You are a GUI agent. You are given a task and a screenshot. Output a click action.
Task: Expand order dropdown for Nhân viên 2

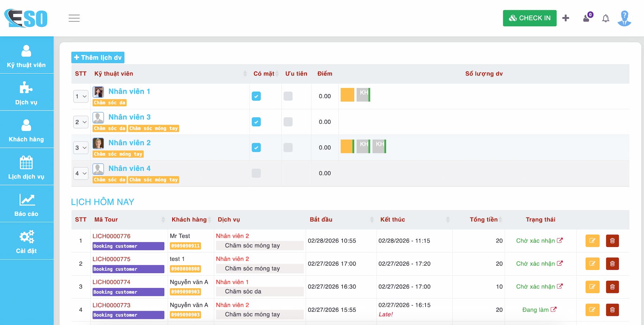click(x=80, y=148)
